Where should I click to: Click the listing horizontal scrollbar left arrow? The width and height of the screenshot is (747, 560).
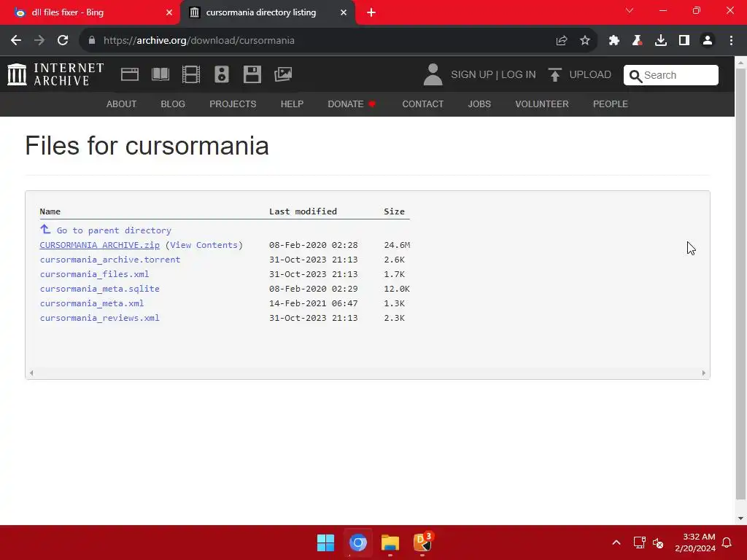[x=31, y=373]
